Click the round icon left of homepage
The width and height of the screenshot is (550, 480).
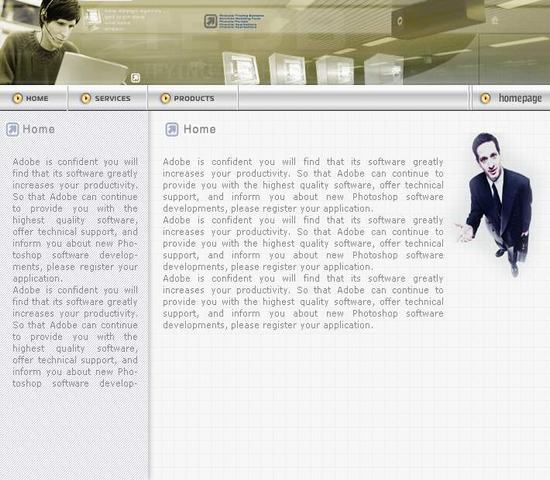coord(485,98)
